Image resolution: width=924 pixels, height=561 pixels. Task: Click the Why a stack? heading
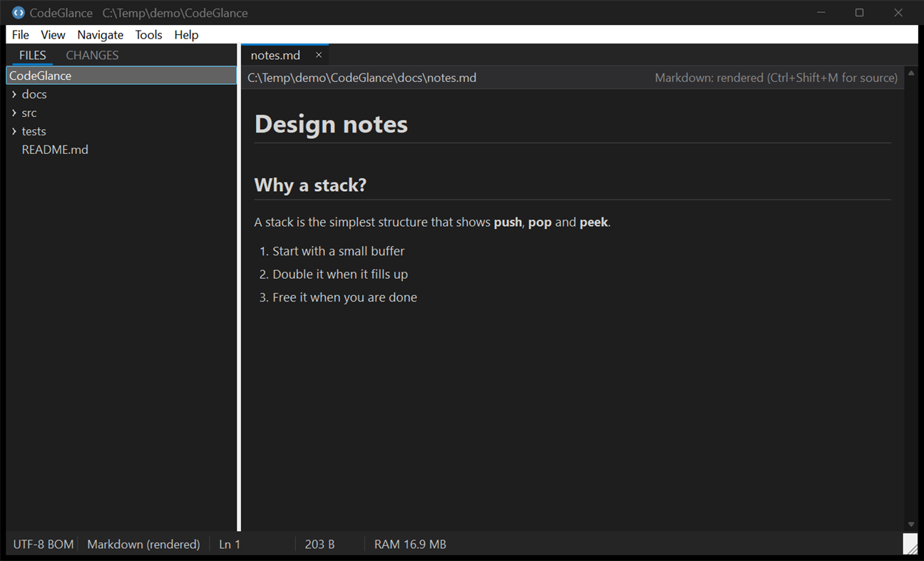click(311, 185)
